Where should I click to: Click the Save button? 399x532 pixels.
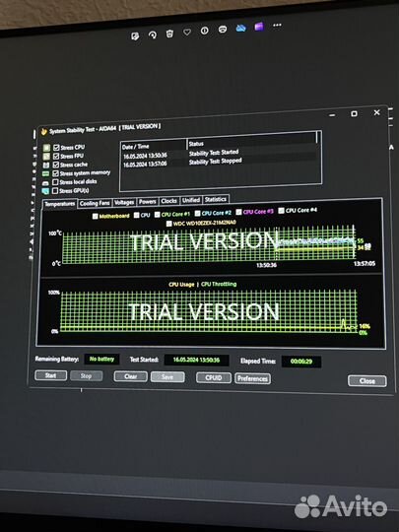click(167, 377)
